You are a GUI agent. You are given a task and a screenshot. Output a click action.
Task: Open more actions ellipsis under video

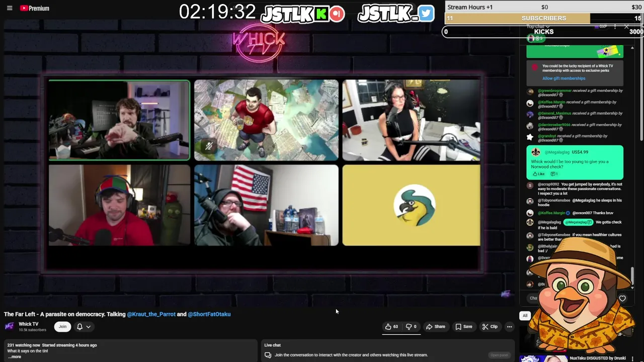click(x=509, y=327)
